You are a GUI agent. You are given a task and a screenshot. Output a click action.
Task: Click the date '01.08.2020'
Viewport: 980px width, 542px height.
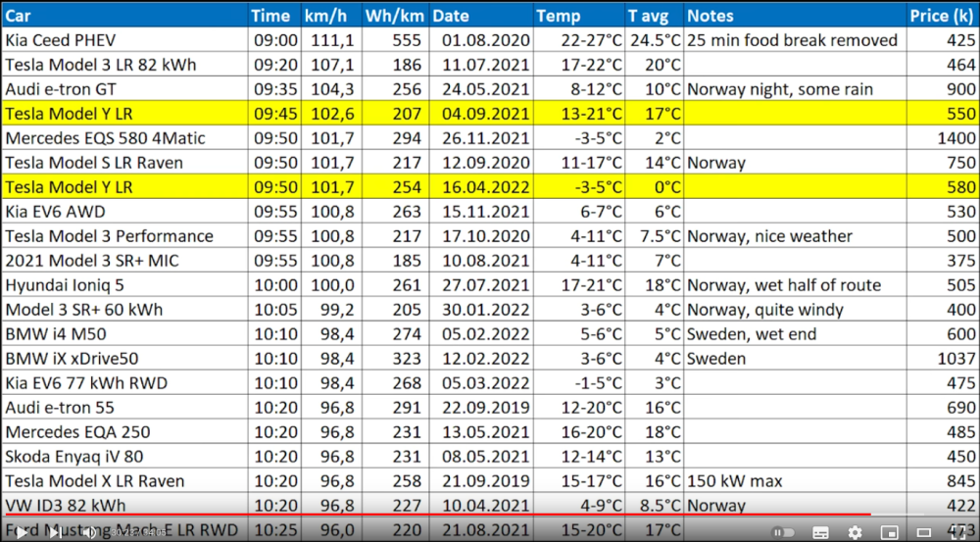click(486, 40)
